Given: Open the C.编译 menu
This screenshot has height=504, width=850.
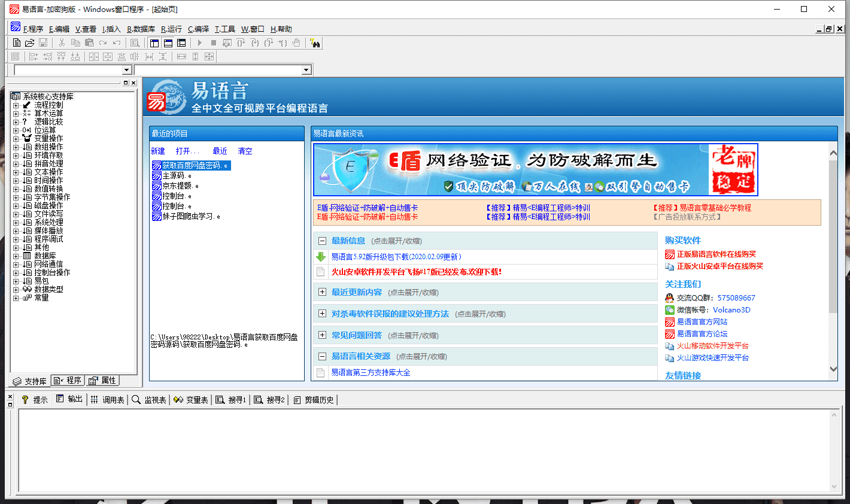Looking at the screenshot, I should 198,29.
